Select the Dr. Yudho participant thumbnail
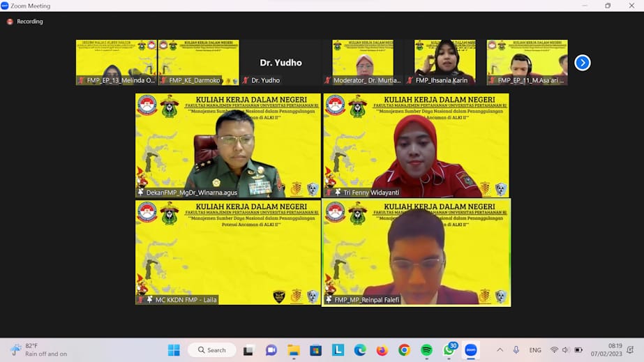The width and height of the screenshot is (644, 362). (280, 63)
